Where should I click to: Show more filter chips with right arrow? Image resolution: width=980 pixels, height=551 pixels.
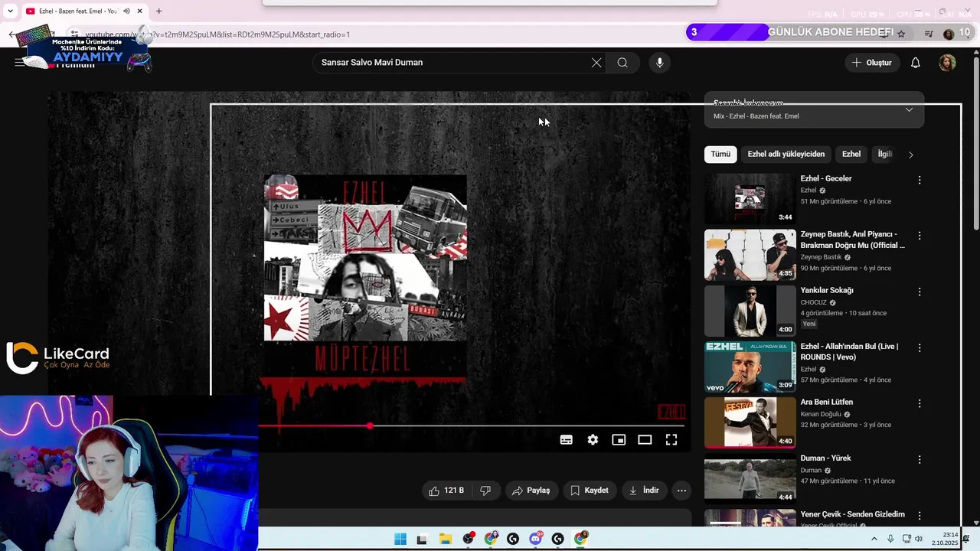910,155
